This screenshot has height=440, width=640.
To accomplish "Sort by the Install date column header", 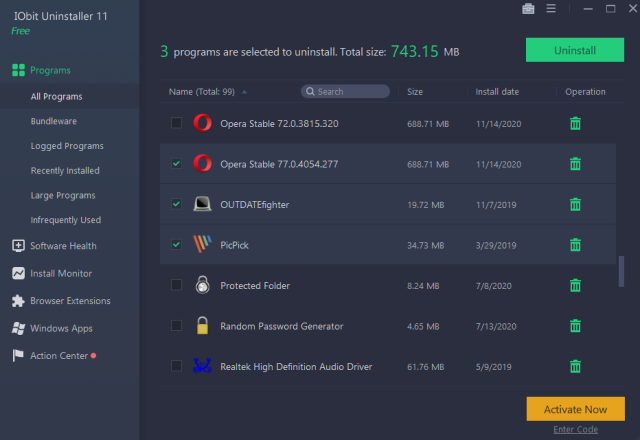I will pos(497,92).
